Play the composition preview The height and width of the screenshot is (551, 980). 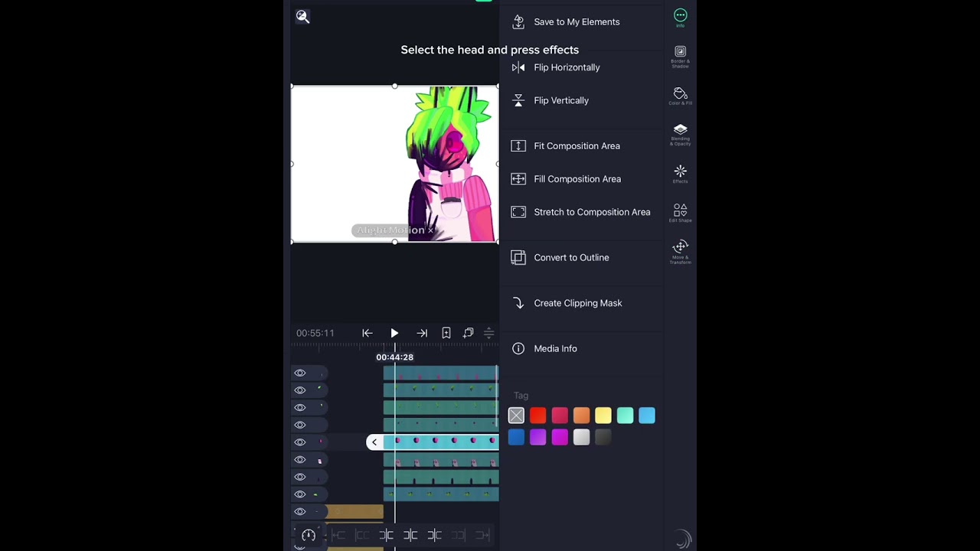[x=394, y=333]
